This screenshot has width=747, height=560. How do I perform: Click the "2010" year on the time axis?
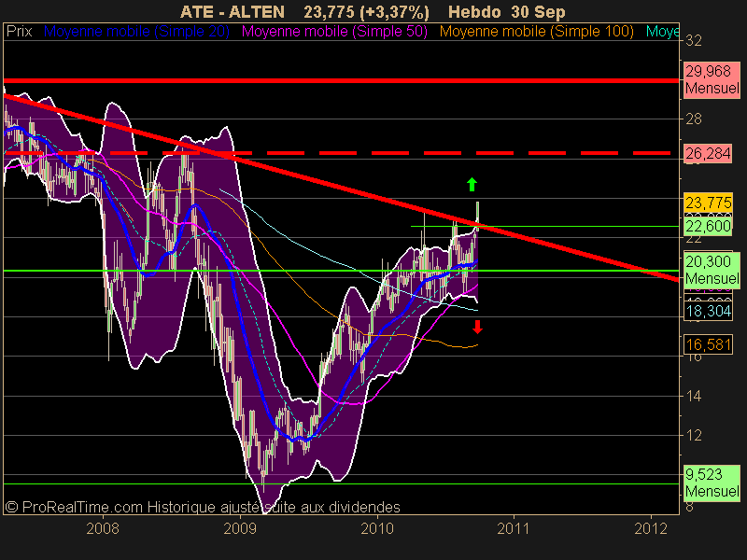pyautogui.click(x=377, y=528)
